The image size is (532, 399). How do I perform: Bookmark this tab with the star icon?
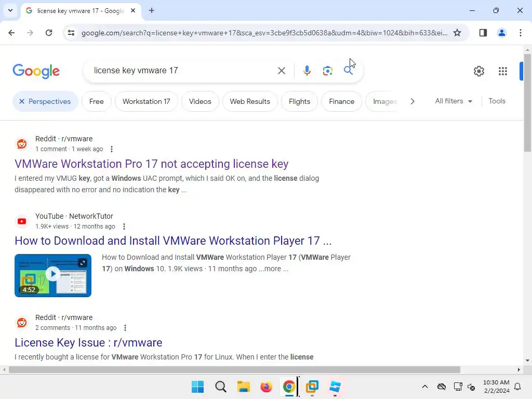click(x=457, y=33)
